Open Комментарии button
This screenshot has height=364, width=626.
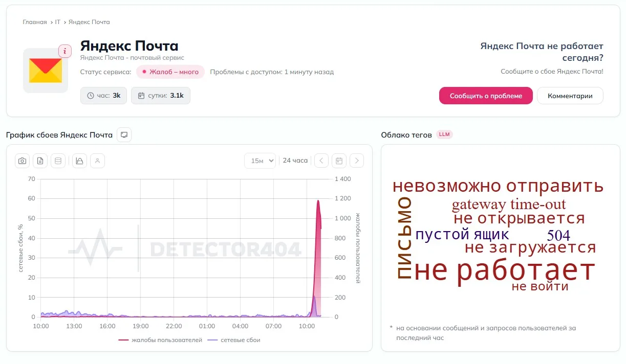click(570, 96)
